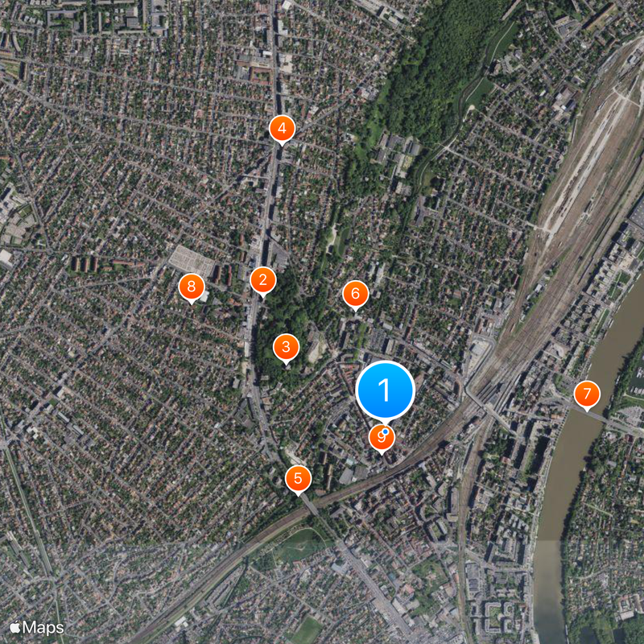Click the small blue dot on pin 9
This screenshot has height=644, width=644.
coord(386,431)
